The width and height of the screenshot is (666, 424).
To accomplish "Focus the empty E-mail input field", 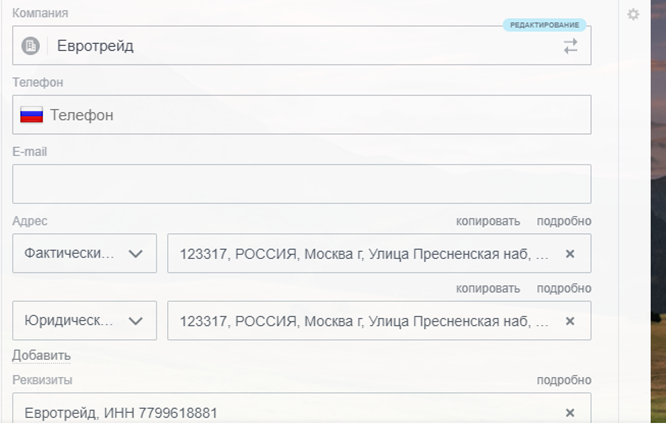I will (x=301, y=184).
